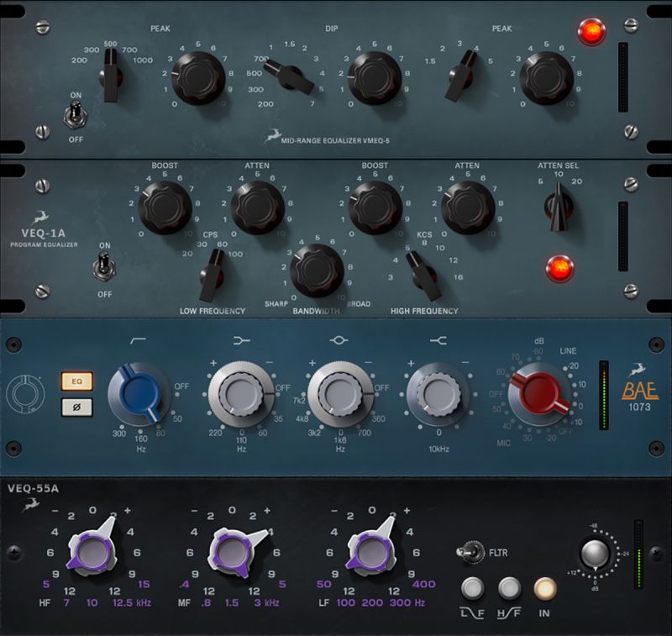Click the VEQ-1A antelope logo

39,218
